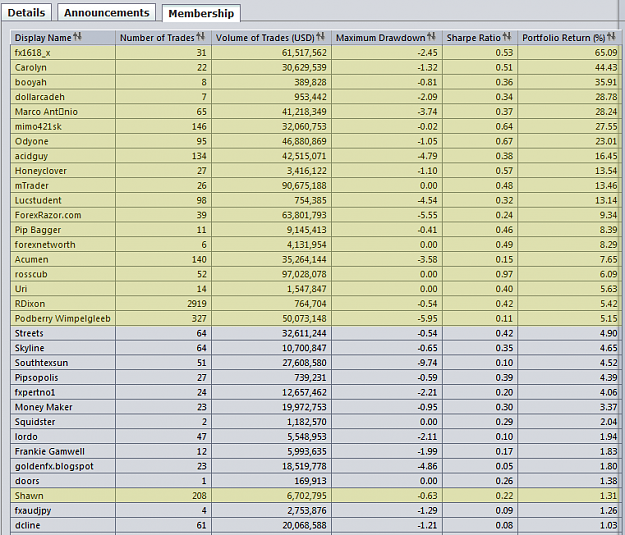Select member rosscub
Screen dimensions: 625x535
31,274
